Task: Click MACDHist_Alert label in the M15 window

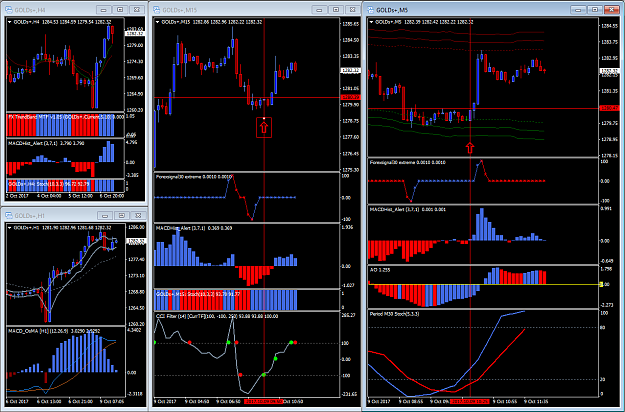Action: click(194, 228)
